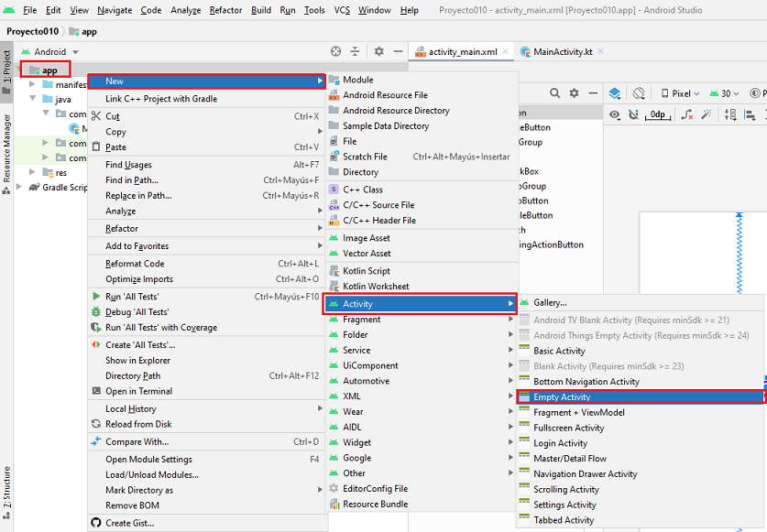The height and width of the screenshot is (532, 767).
Task: Toggle the Resource Manager side tab
Action: click(x=6, y=154)
